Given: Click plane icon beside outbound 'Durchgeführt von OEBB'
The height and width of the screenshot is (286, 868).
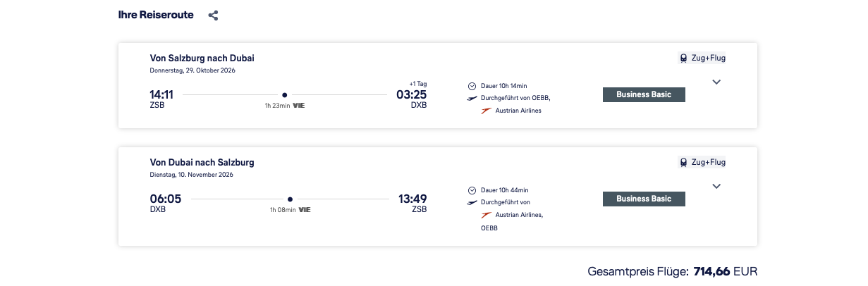Looking at the screenshot, I should pos(472,99).
